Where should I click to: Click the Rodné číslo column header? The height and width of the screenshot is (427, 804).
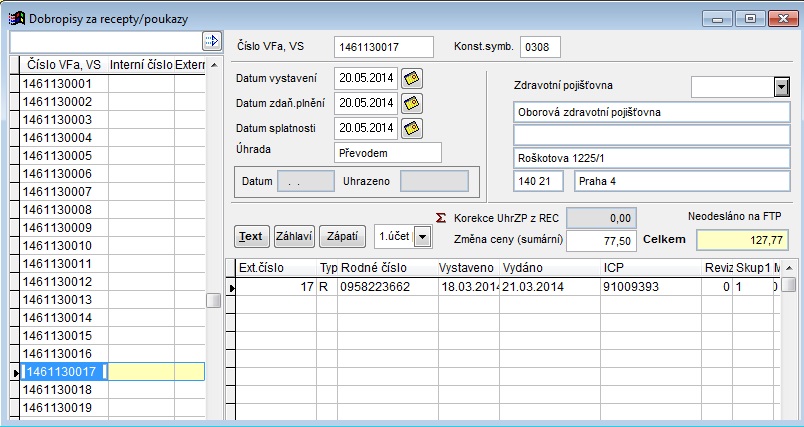point(388,268)
